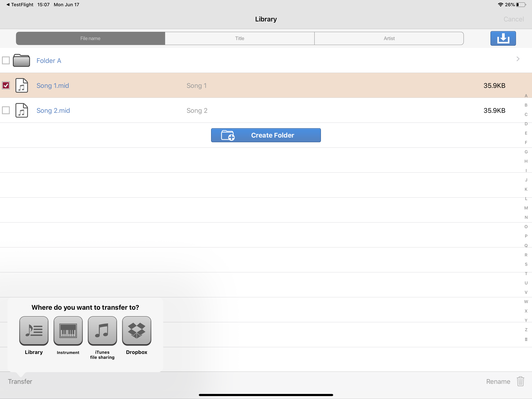532x399 pixels.
Task: Tap the blue import download icon
Action: point(503,38)
